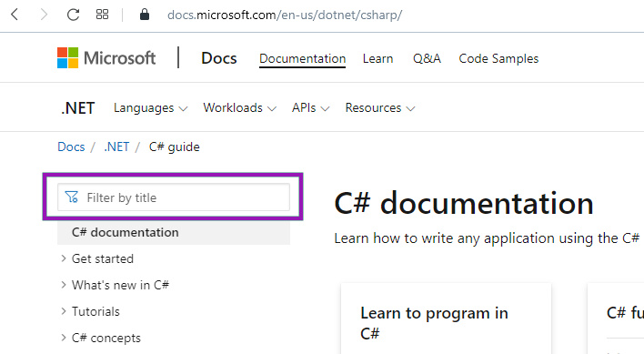Click the .NET breadcrumb link
Viewport: 644px width, 354px height.
point(116,147)
